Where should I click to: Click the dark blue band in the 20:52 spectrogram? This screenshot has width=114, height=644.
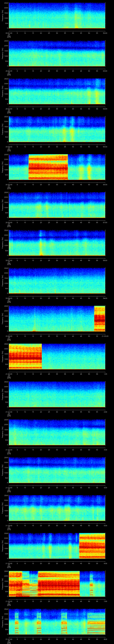click(x=57, y=48)
